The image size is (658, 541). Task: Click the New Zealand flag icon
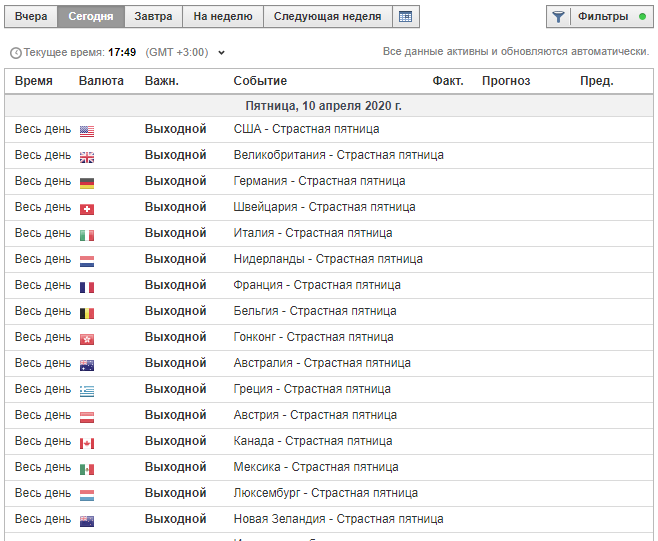pos(87,522)
